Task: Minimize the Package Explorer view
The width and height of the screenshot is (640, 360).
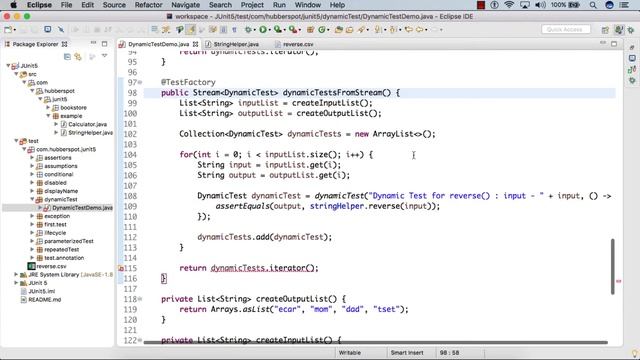Action: pyautogui.click(x=93, y=43)
